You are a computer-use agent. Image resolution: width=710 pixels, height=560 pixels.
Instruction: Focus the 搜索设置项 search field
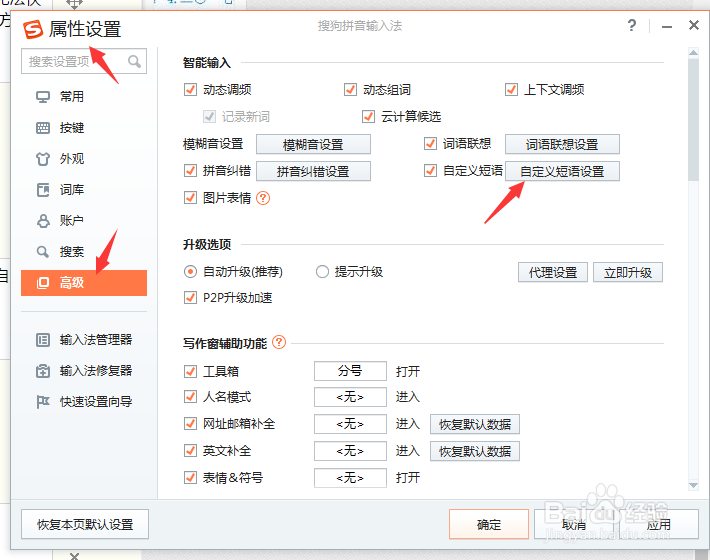(84, 61)
